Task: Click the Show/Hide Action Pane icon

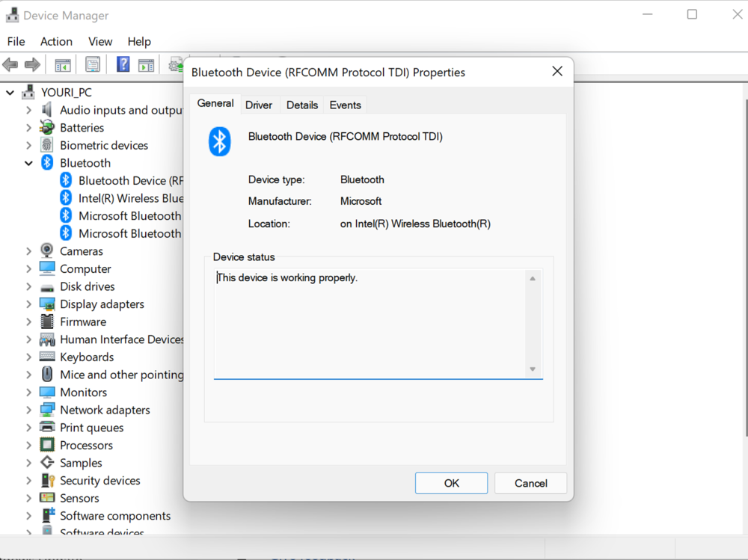Action: pos(147,65)
